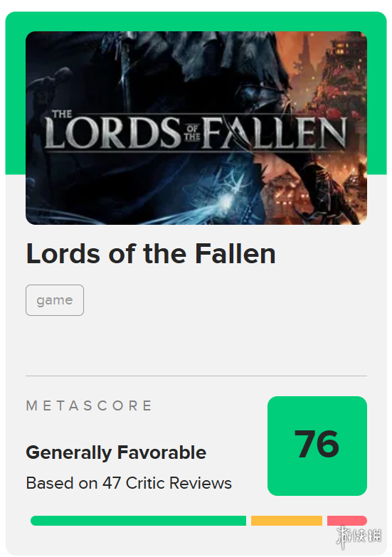
Task: Open the Lords of the Fallen cover image
Action: [196, 128]
